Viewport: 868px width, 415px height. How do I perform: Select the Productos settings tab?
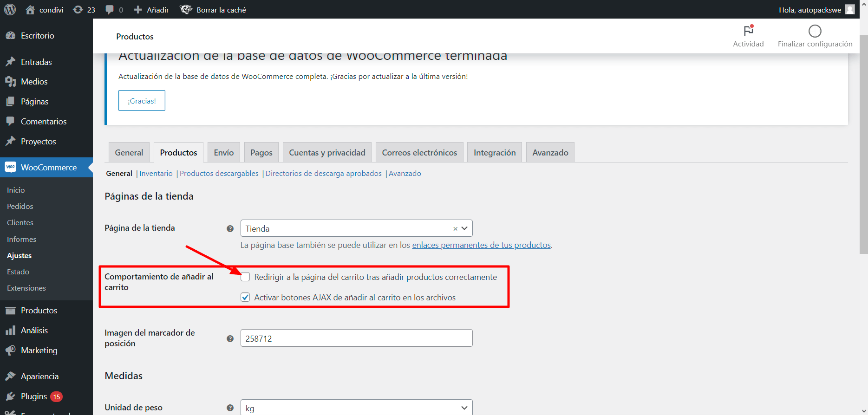tap(178, 152)
